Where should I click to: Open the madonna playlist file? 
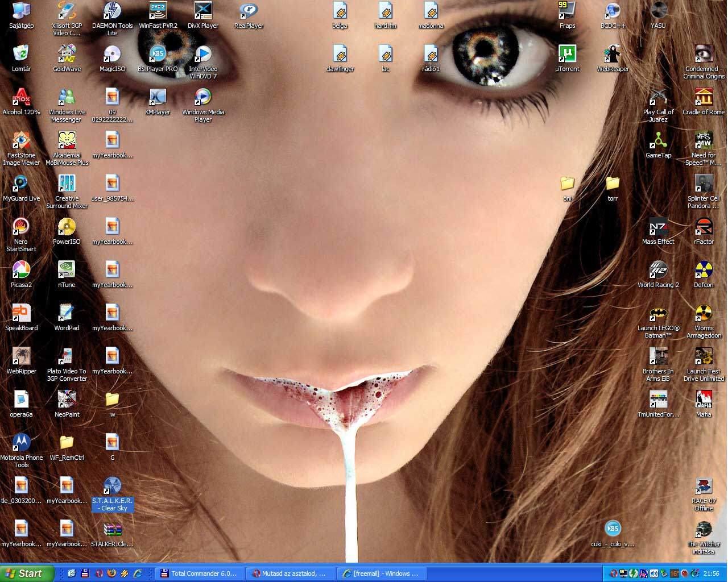point(431,15)
